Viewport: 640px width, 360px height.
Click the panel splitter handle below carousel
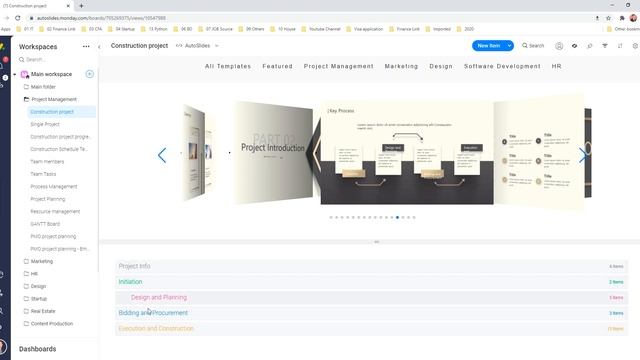point(377,242)
